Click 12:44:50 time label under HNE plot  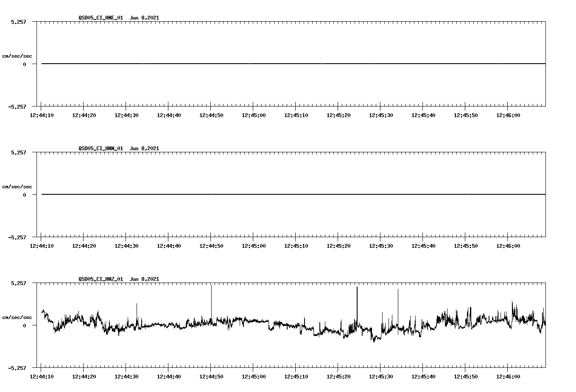(x=211, y=115)
